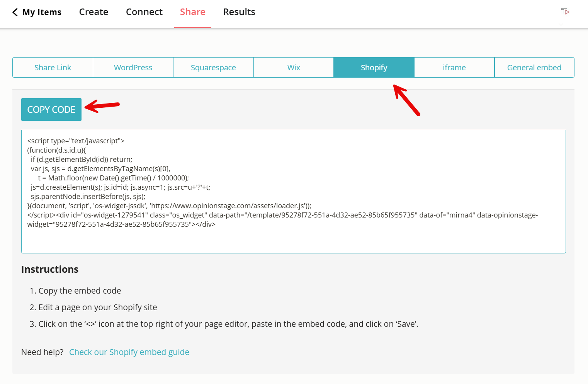Open the iframe embed tab
This screenshot has width=588, height=384.
tap(454, 67)
